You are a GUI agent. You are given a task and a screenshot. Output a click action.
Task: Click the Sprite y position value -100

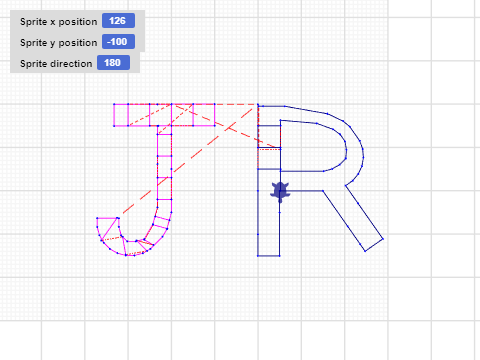(118, 42)
